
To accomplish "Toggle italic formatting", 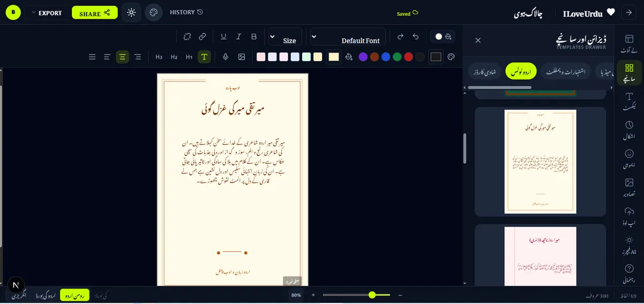I will [239, 36].
